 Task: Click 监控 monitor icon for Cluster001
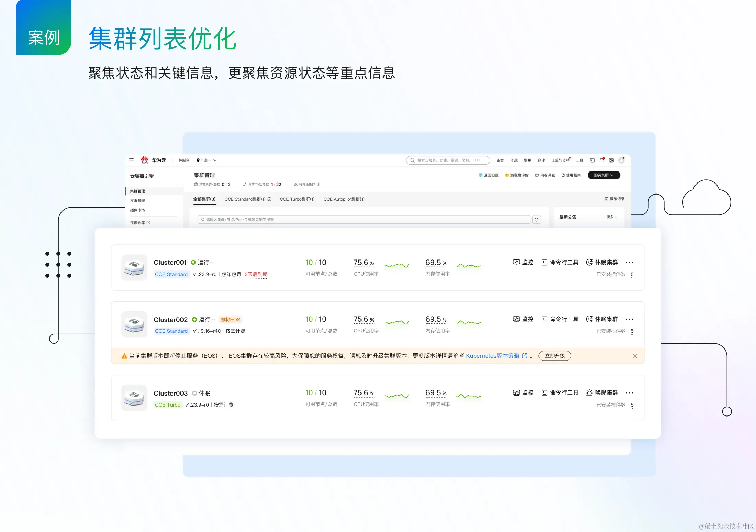[x=516, y=262]
